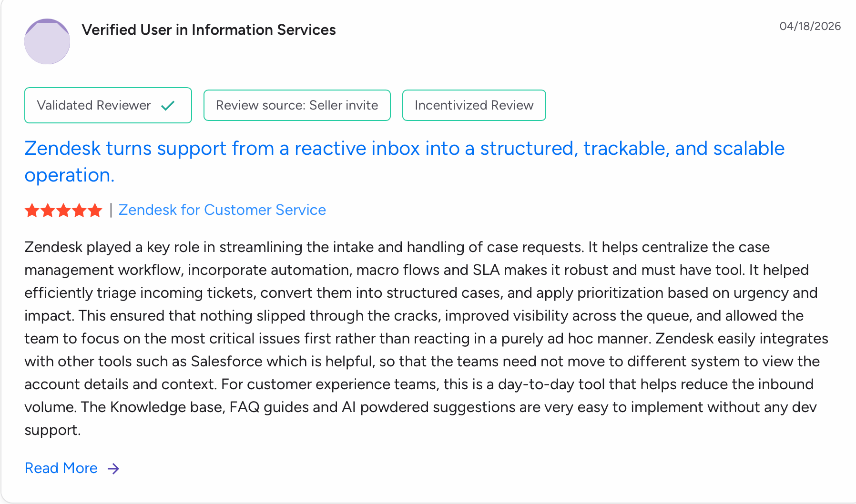
Task: Select the 'Review source: Seller invite' badge
Action: pyautogui.click(x=297, y=105)
